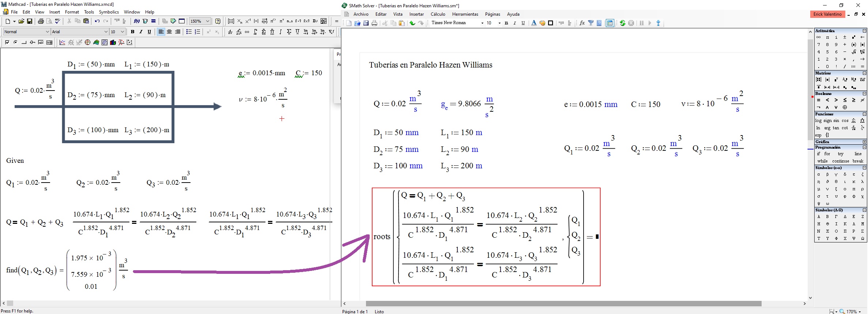Insert a Mathcad X-Y plot
The height and width of the screenshot is (314, 868).
[62, 42]
